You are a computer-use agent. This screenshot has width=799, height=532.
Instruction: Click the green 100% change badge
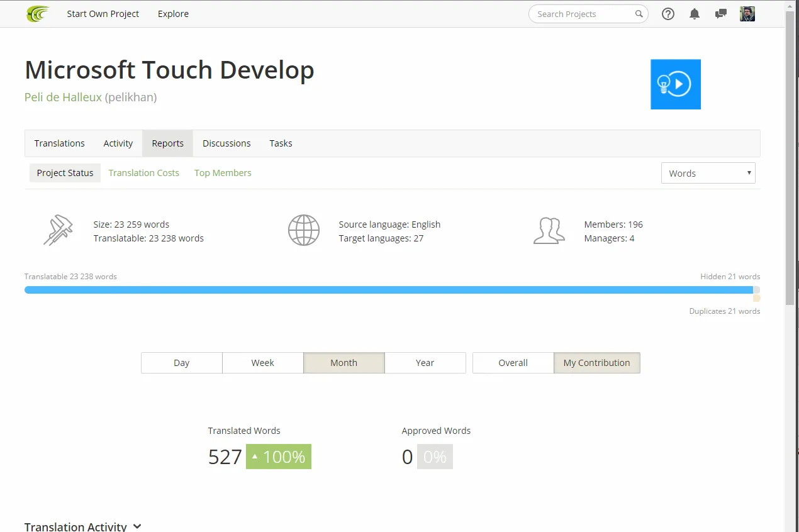click(x=279, y=457)
